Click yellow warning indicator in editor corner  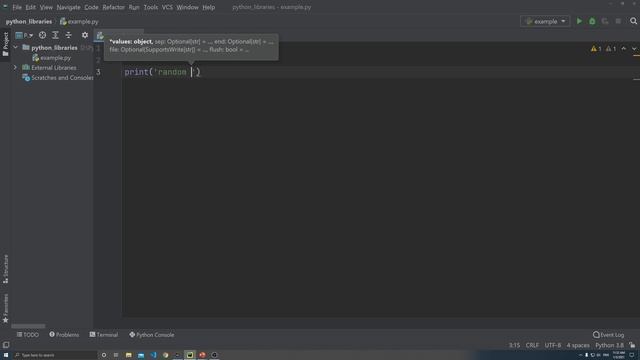point(596,49)
